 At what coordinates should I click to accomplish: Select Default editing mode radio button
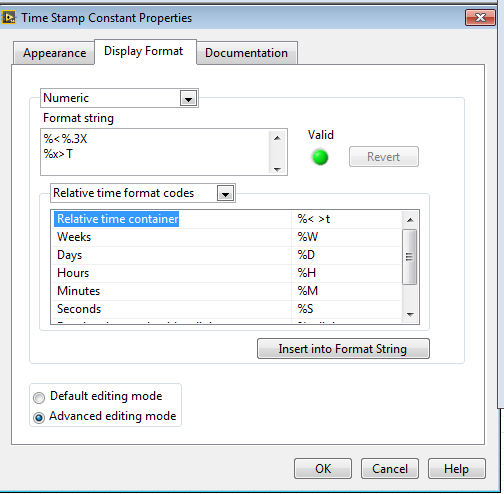coord(39,397)
